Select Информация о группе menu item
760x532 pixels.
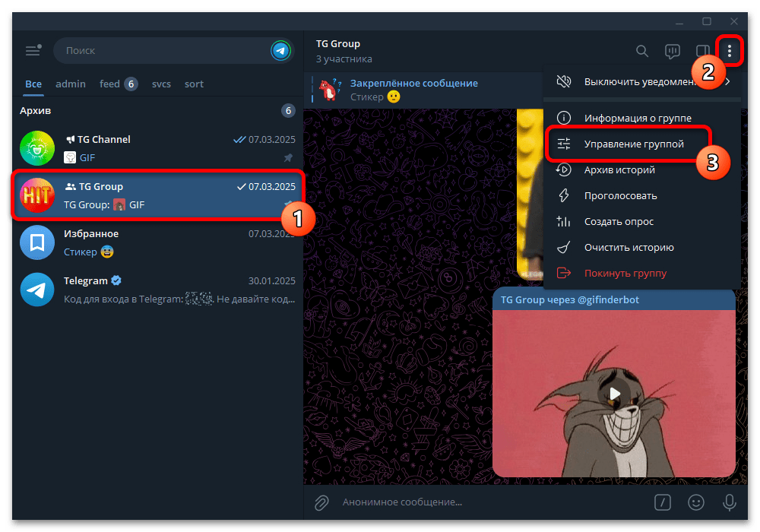642,118
